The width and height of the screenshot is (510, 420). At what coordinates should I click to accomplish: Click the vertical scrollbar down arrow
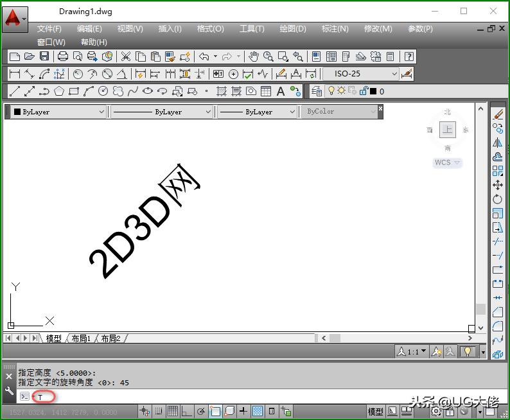click(480, 328)
